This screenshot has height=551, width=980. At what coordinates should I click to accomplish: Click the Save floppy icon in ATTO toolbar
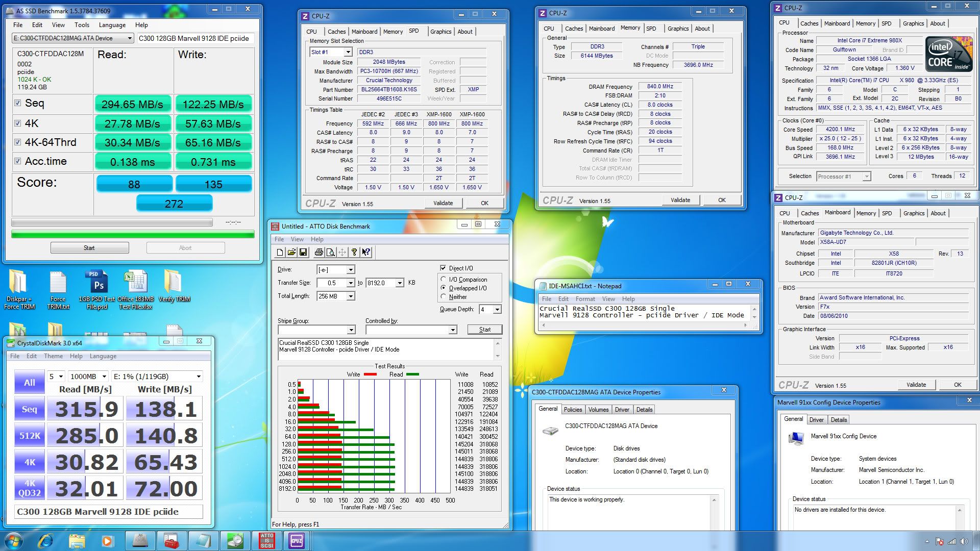(x=303, y=252)
